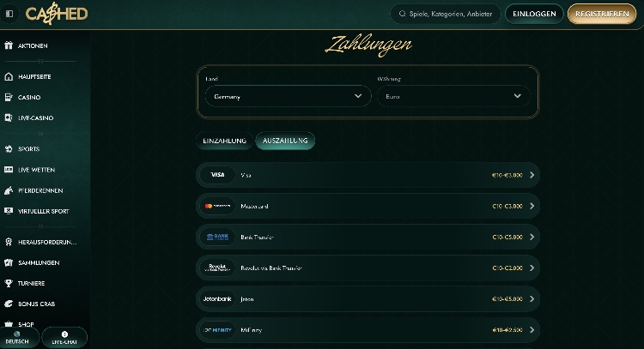The width and height of the screenshot is (644, 349).
Task: Change language via Deutsch button
Action: point(17,338)
